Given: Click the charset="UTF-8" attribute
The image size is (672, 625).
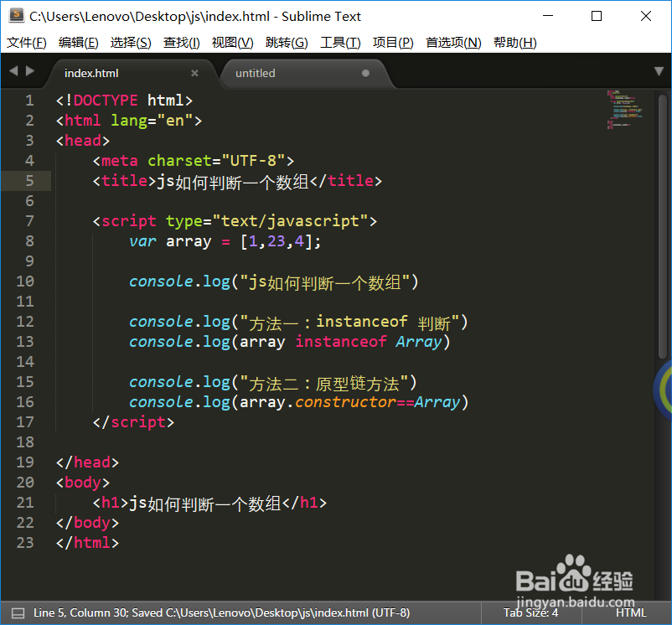Looking at the screenshot, I should point(216,161).
